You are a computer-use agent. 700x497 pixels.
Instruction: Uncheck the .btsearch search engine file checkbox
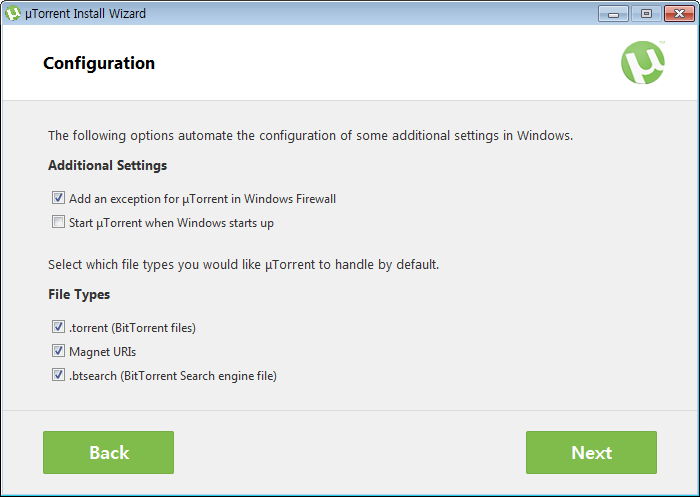(x=58, y=375)
